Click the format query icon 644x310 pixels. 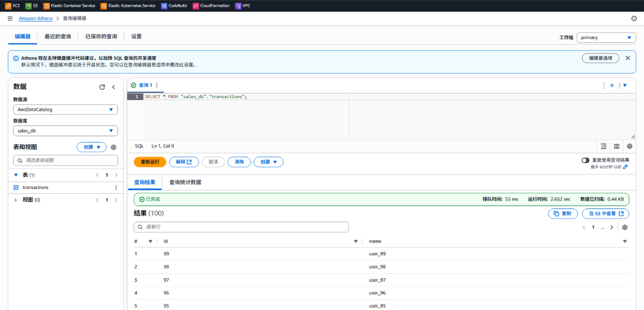point(604,146)
